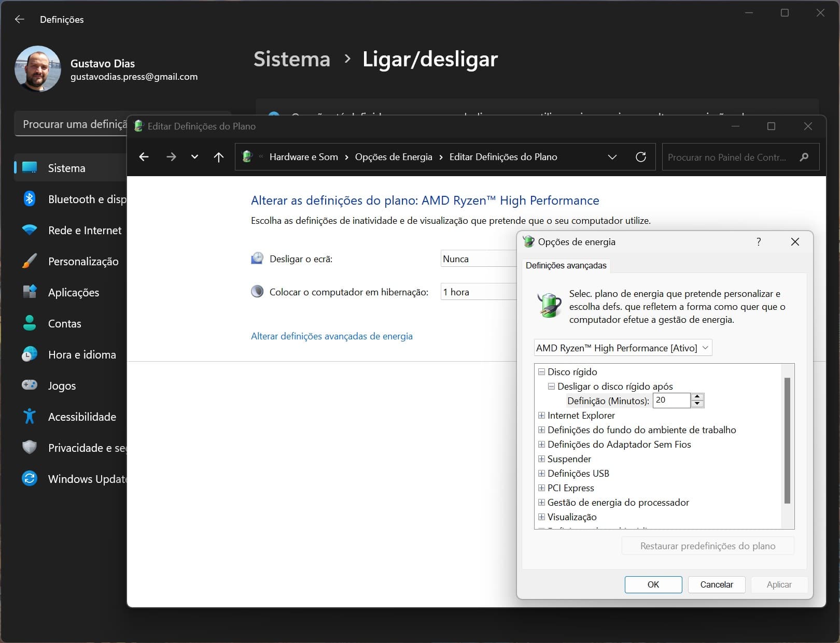Screen dimensions: 840x643
Task: Maximize the Editar Definições do Plano window
Action: click(771, 126)
